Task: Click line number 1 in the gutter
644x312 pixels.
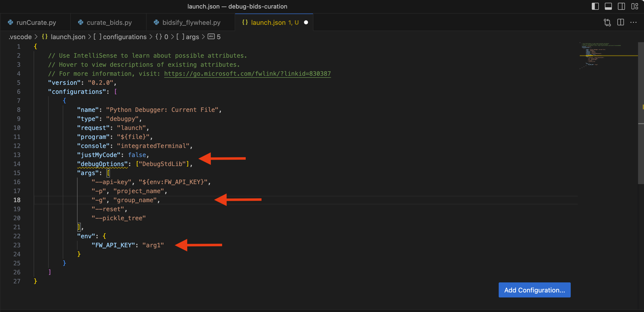Action: pos(19,46)
